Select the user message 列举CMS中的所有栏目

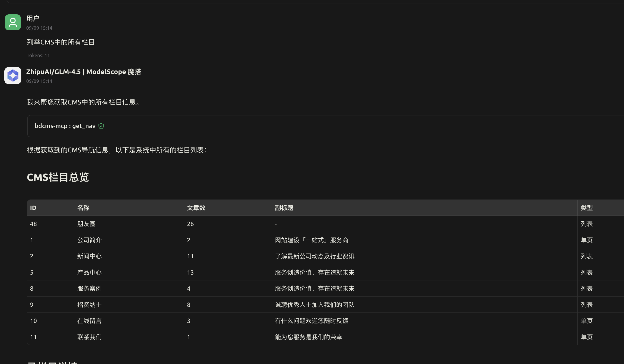point(61,42)
